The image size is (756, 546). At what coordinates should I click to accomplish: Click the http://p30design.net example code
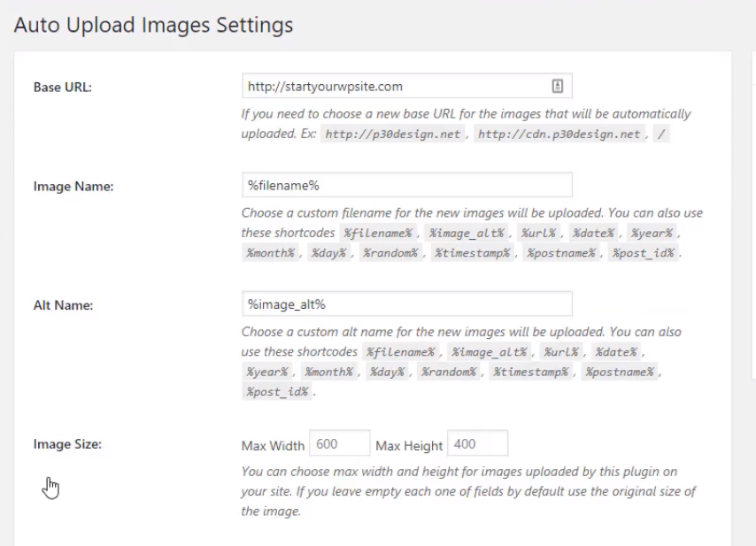[x=393, y=134]
